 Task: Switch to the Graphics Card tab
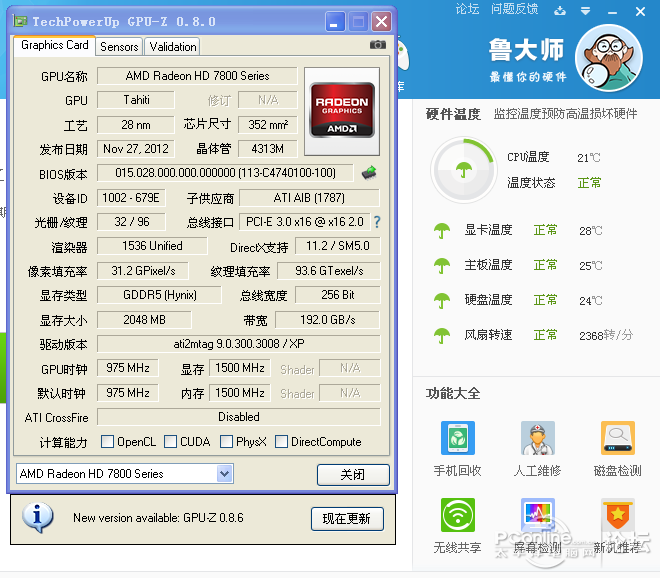(x=54, y=45)
